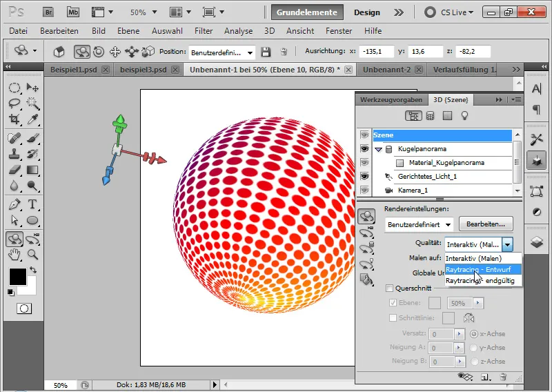
Task: Launch Mini Bridge
Action: coord(73,12)
